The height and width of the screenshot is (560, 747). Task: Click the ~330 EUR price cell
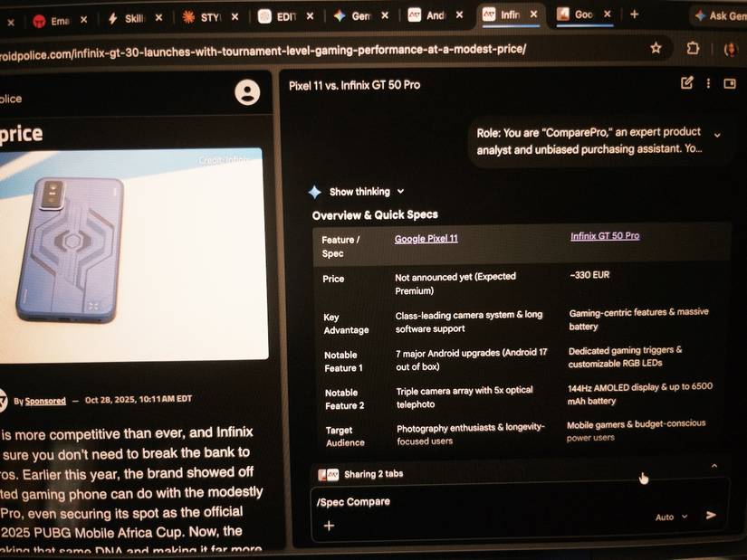(x=589, y=275)
